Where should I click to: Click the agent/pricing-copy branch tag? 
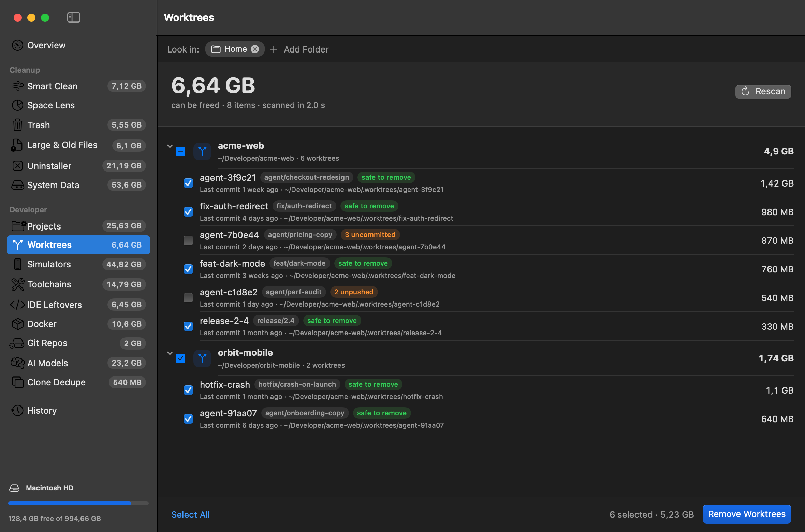click(x=300, y=235)
